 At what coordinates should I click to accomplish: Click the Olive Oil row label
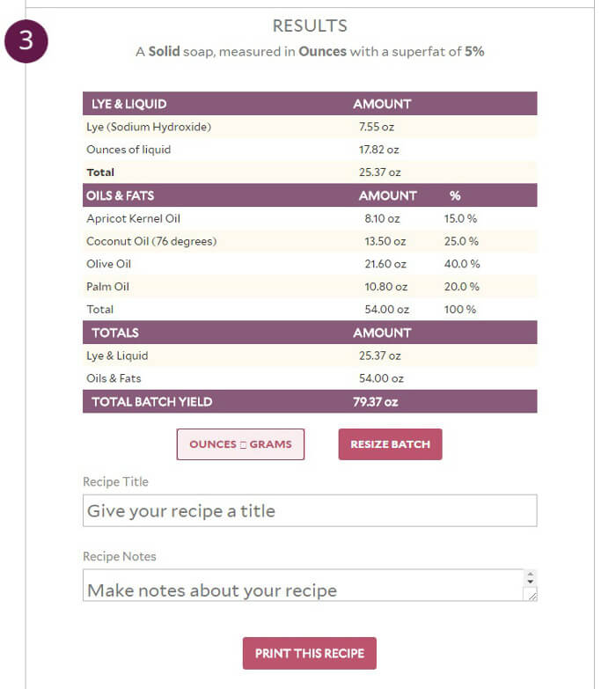(108, 264)
